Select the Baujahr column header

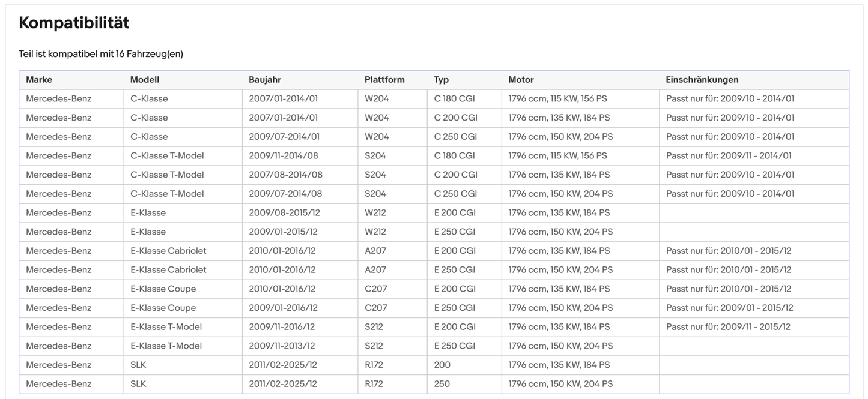coord(265,80)
